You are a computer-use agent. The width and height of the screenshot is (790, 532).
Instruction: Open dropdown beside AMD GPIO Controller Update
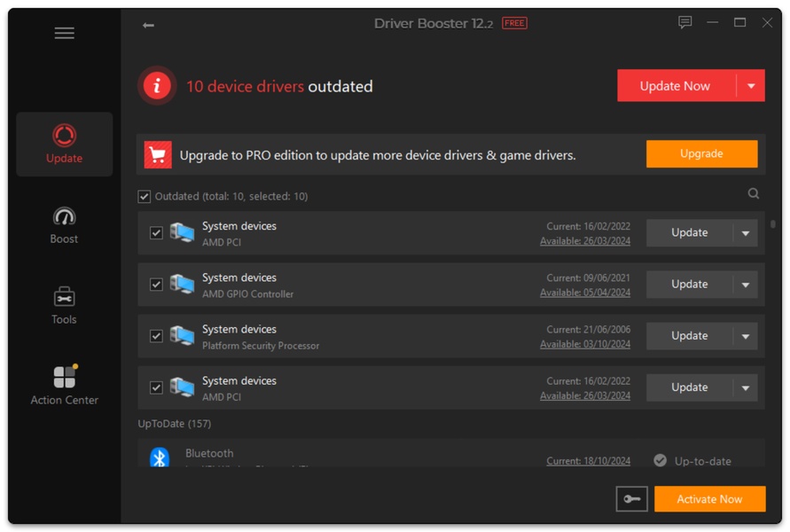(x=745, y=285)
